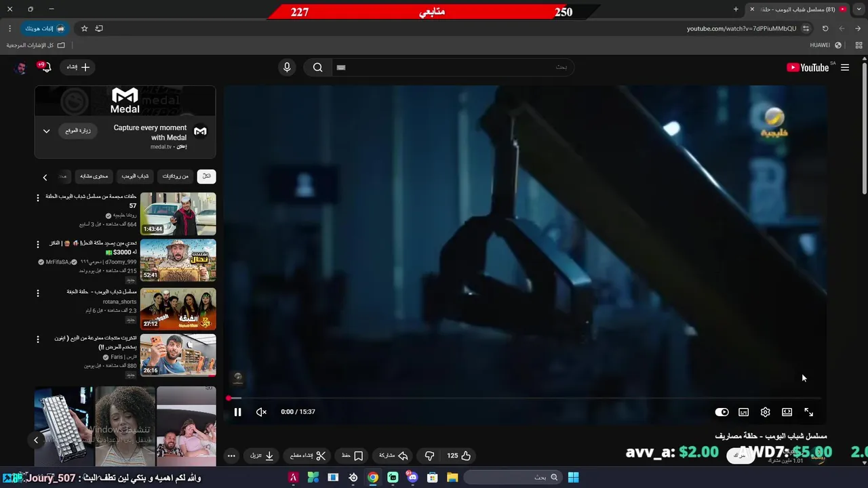
Task: Share the video with the مشاركة button
Action: click(x=393, y=455)
